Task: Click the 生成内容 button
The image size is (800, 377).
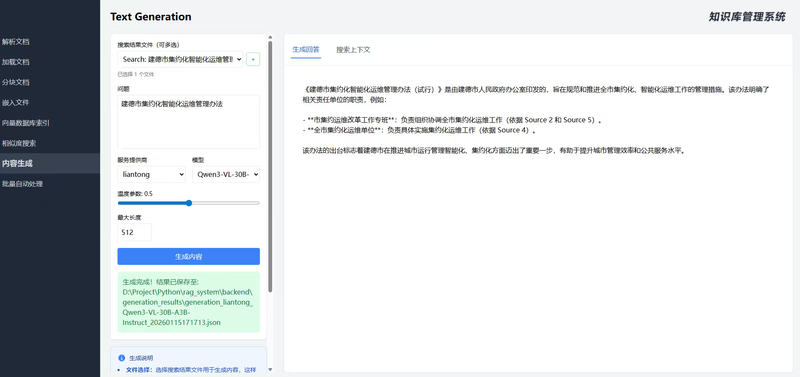Action: (x=188, y=257)
